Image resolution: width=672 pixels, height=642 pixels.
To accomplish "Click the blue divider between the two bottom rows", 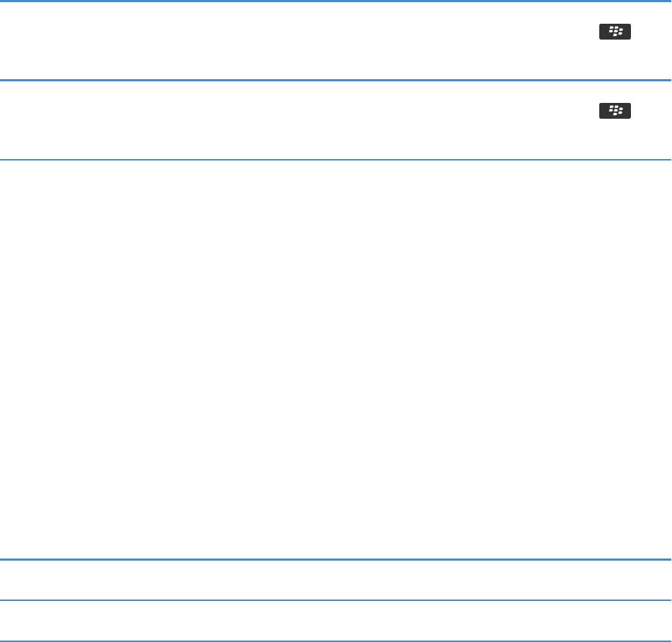I will [x=336, y=600].
